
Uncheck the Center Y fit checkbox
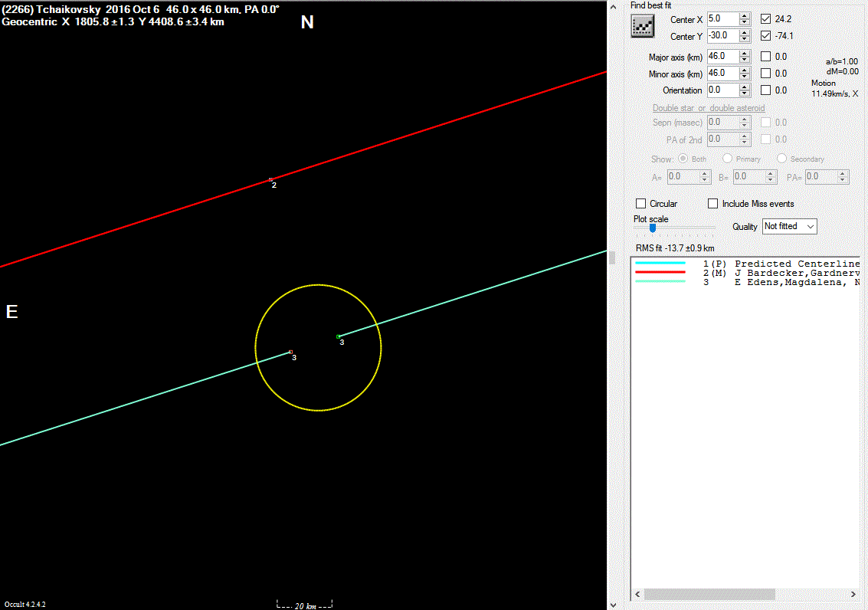pos(765,36)
